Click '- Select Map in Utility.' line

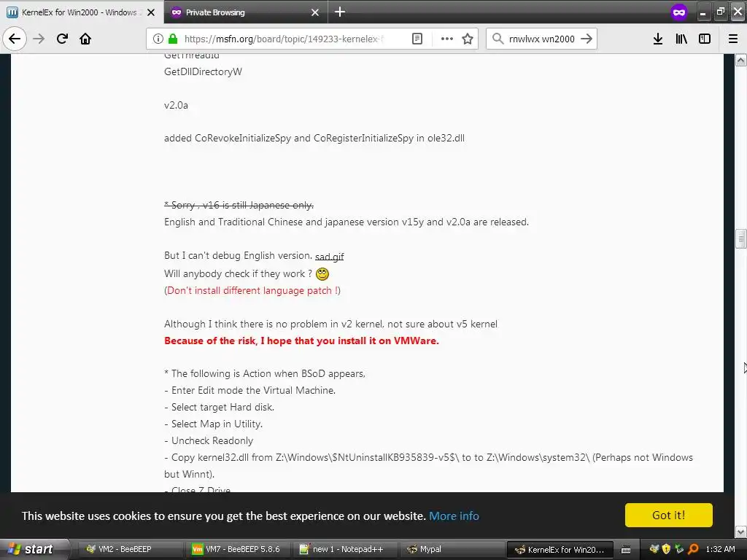[x=214, y=424]
